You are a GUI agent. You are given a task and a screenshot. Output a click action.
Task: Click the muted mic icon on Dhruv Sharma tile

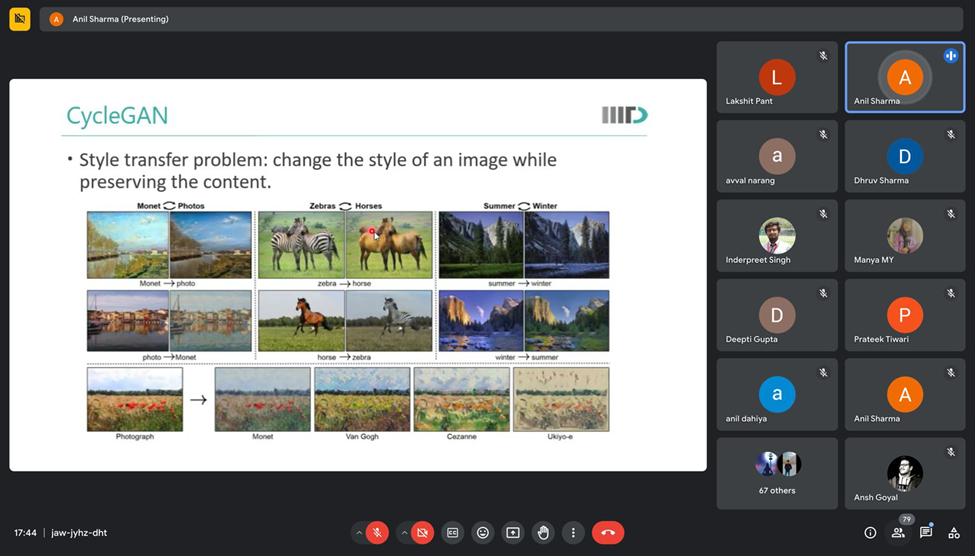(951, 134)
